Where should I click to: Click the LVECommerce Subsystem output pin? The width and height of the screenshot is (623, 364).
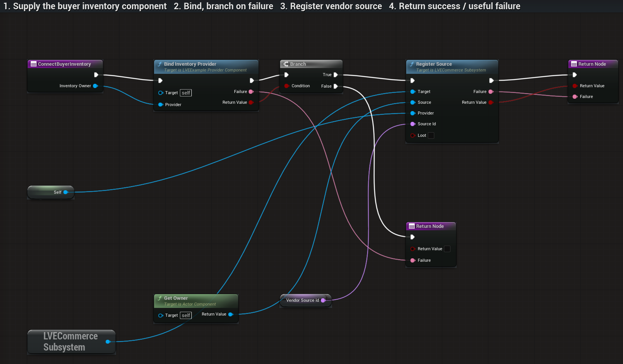pyautogui.click(x=108, y=342)
